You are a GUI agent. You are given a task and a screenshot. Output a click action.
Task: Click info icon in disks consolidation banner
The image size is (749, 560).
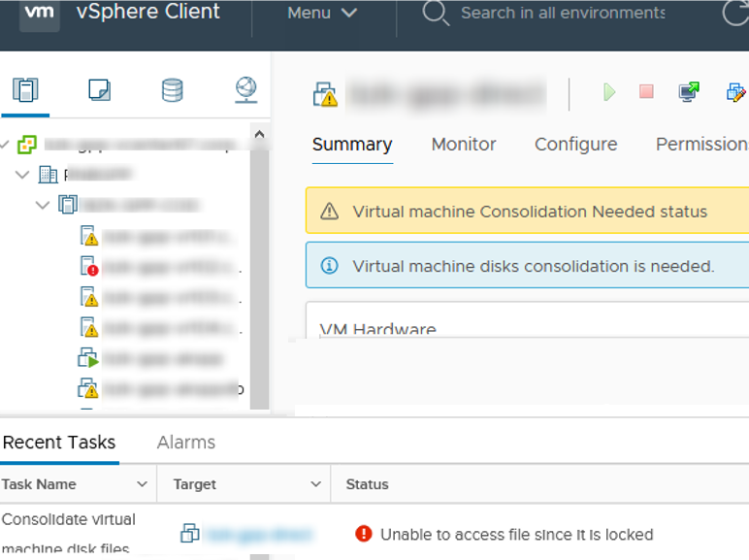tap(329, 265)
